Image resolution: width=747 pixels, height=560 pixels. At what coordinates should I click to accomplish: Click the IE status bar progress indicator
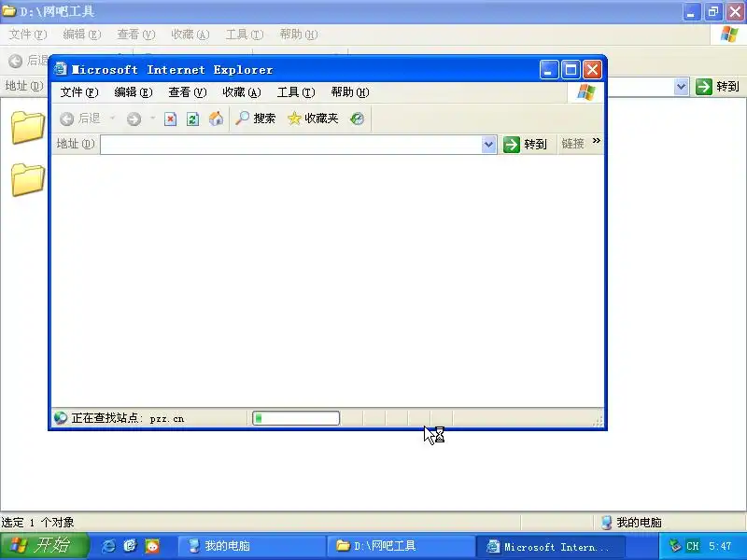click(x=296, y=418)
